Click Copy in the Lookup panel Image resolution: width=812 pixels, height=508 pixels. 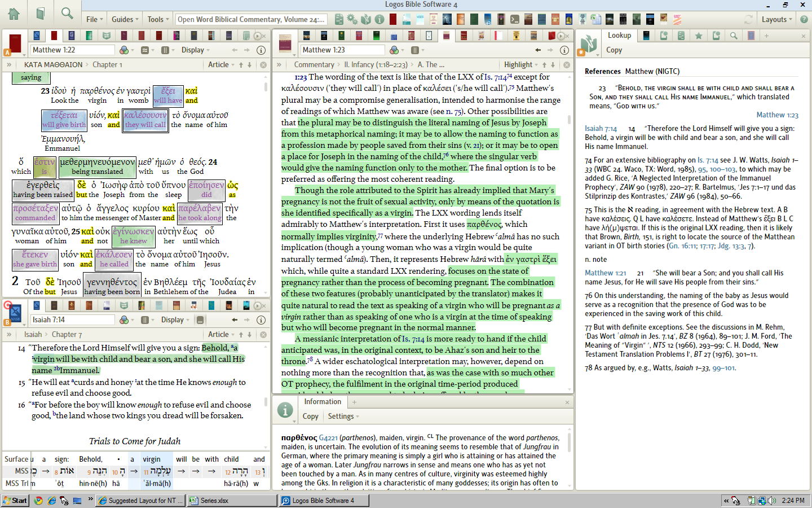coord(614,50)
